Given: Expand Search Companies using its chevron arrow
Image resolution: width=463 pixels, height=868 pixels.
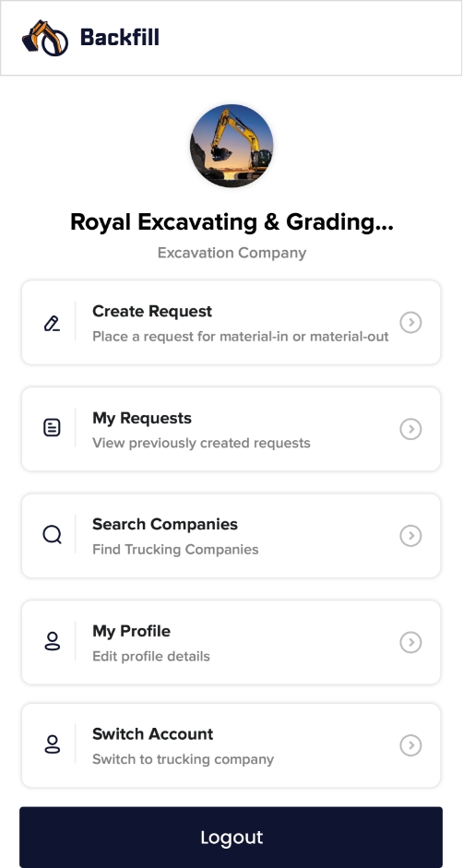Looking at the screenshot, I should click(x=410, y=536).
